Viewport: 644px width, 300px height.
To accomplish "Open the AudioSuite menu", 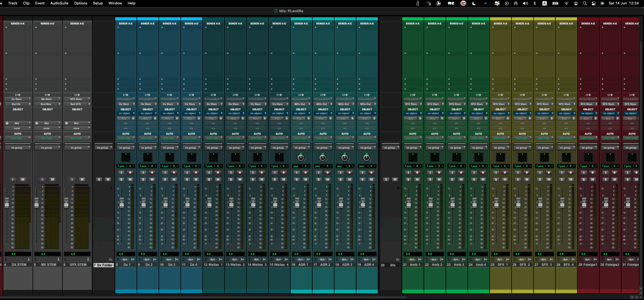I will (x=59, y=3).
